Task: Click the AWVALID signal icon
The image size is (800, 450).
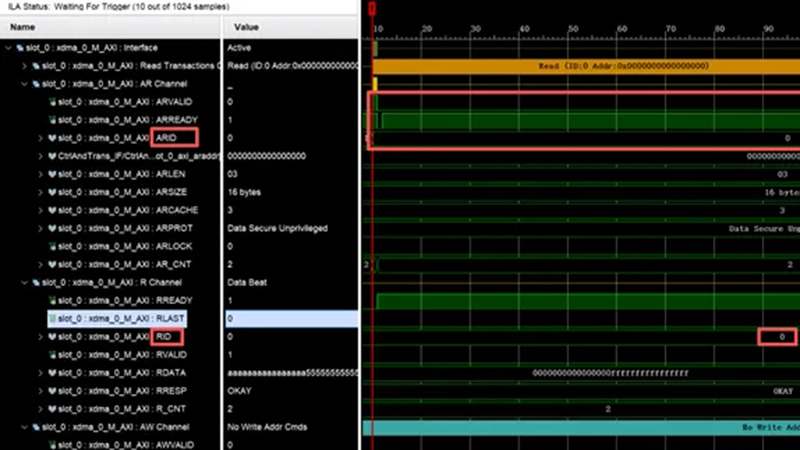Action: point(53,444)
